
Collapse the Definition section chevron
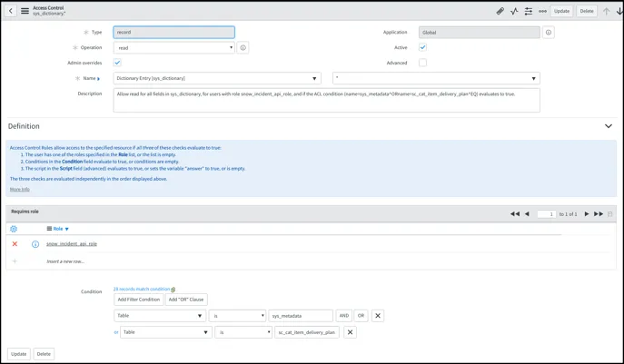click(608, 126)
